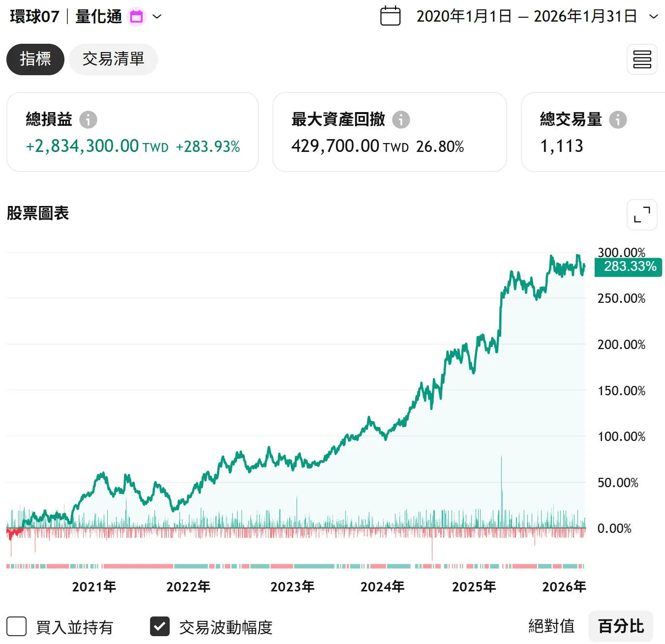
Task: Click the info icon next to 總損益
Action: 89,119
